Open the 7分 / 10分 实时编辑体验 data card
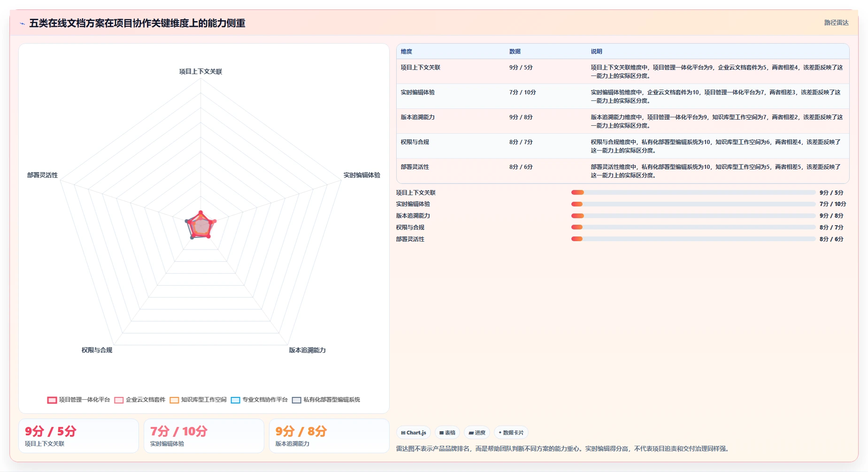 coord(204,436)
